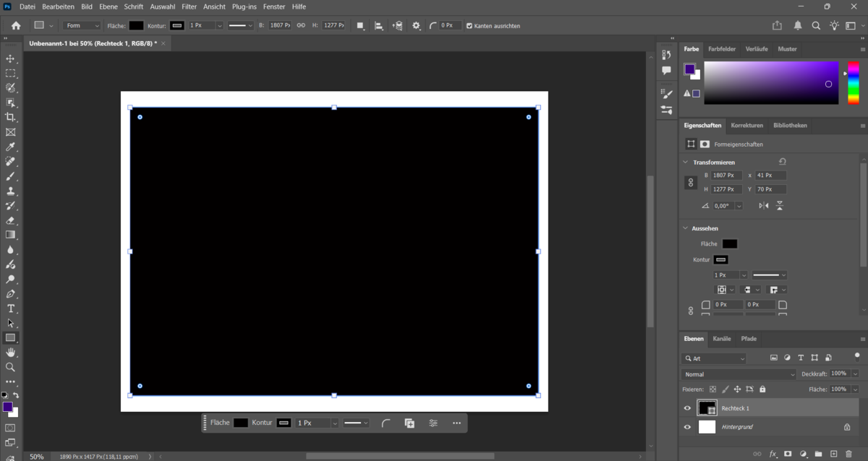Select the Brush tool

tap(10, 176)
